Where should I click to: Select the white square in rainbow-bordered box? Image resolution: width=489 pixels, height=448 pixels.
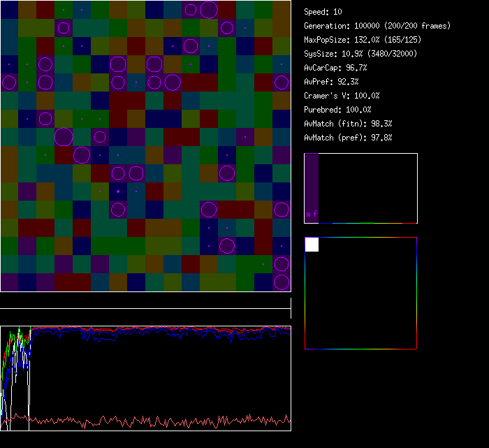[x=312, y=245]
